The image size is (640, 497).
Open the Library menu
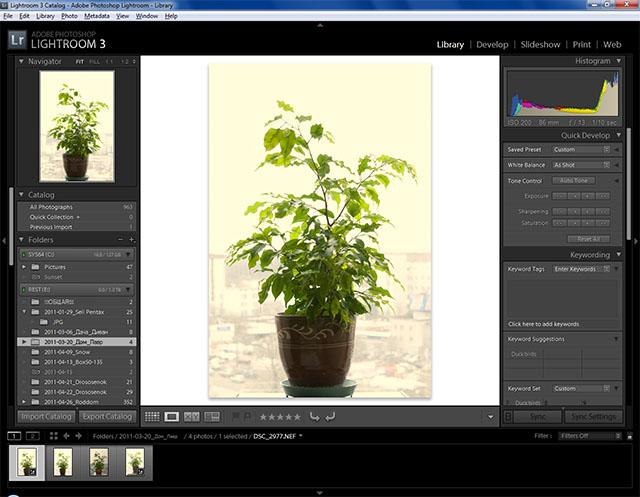tap(45, 16)
